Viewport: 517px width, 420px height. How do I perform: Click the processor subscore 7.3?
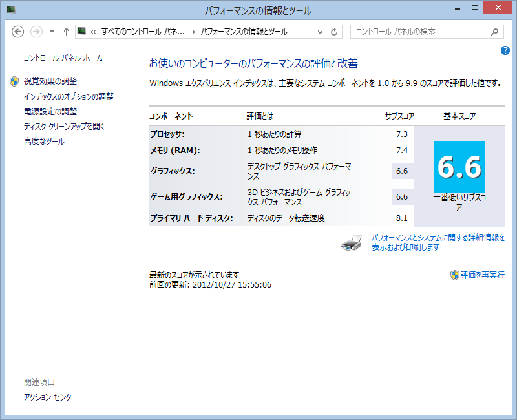[x=402, y=134]
